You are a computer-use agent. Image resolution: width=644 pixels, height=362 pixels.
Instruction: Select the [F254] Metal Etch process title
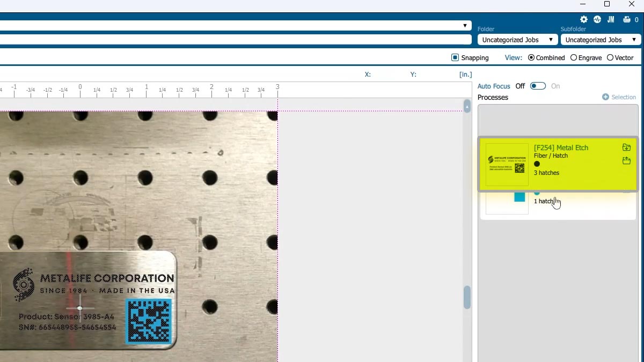pyautogui.click(x=561, y=147)
